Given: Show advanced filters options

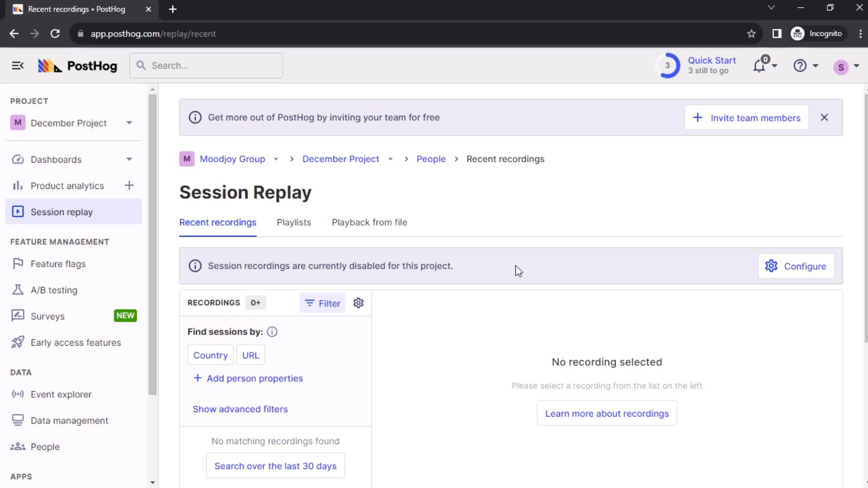Looking at the screenshot, I should (240, 409).
